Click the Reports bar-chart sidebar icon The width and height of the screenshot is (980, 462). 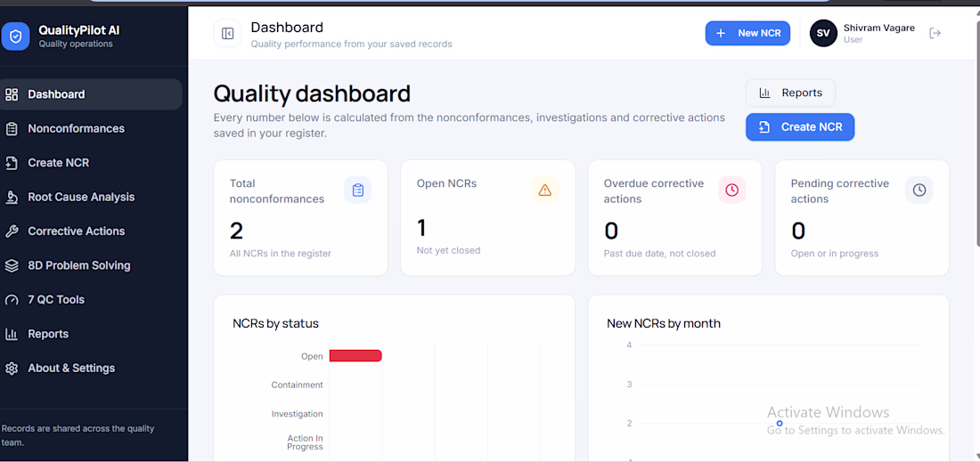12,334
